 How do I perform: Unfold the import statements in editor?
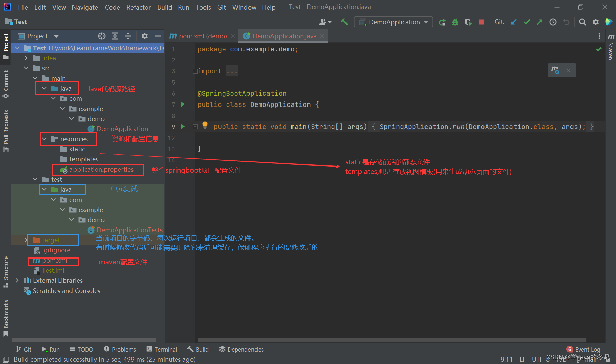[x=195, y=71]
